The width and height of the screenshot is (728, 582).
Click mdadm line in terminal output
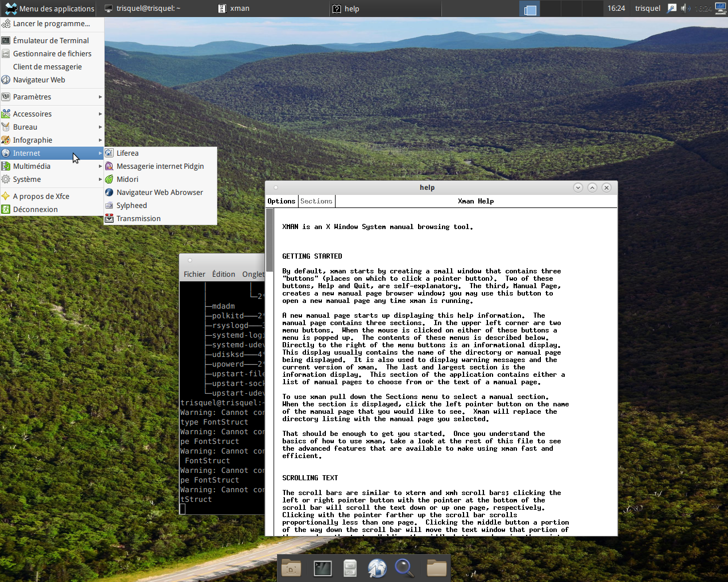pos(223,306)
